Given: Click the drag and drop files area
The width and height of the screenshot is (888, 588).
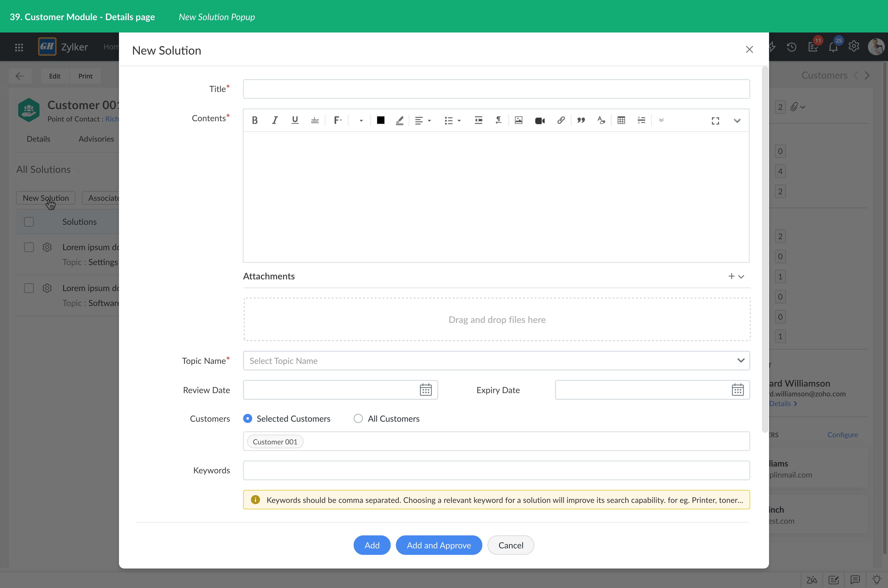Looking at the screenshot, I should tap(497, 320).
